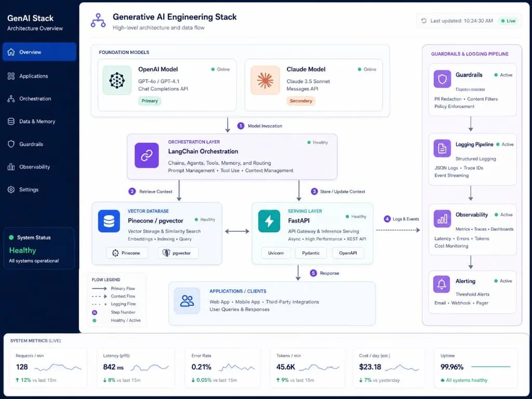Click the Tokens / min 45.6K value
This screenshot has width=532, height=399.
[x=286, y=367]
